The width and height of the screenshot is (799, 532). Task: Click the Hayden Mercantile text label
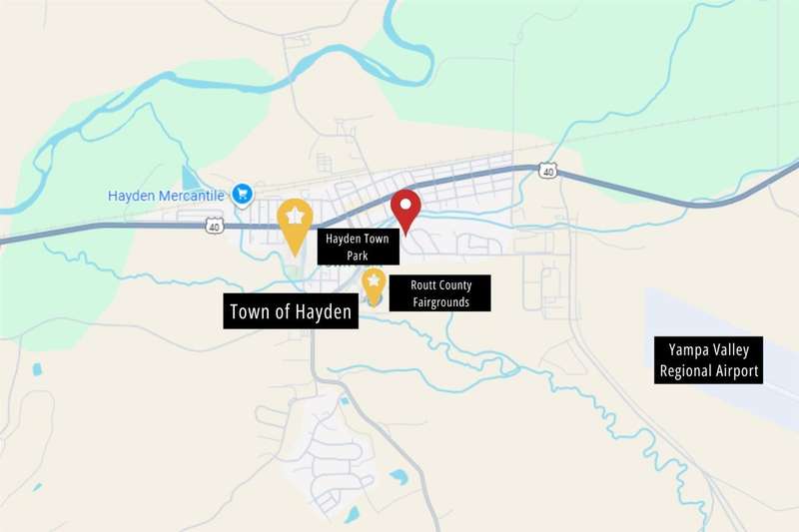pyautogui.click(x=166, y=196)
